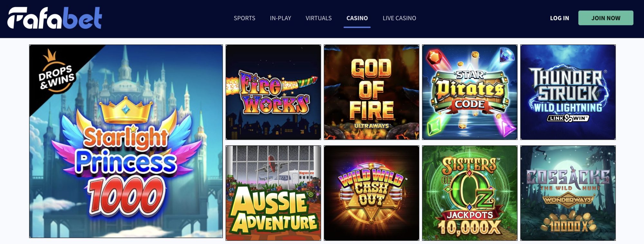Go to the In-Play tab
Image resolution: width=644 pixels, height=244 pixels.
click(x=280, y=18)
